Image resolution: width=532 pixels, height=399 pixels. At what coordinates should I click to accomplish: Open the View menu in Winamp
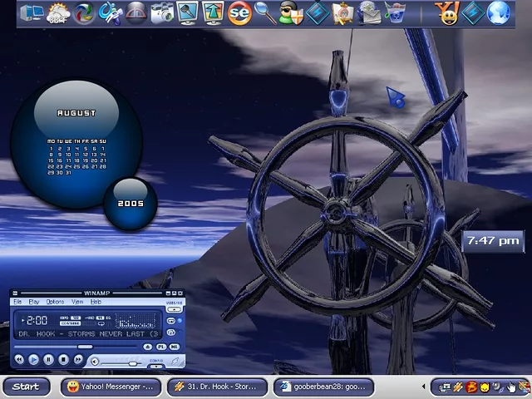(76, 302)
